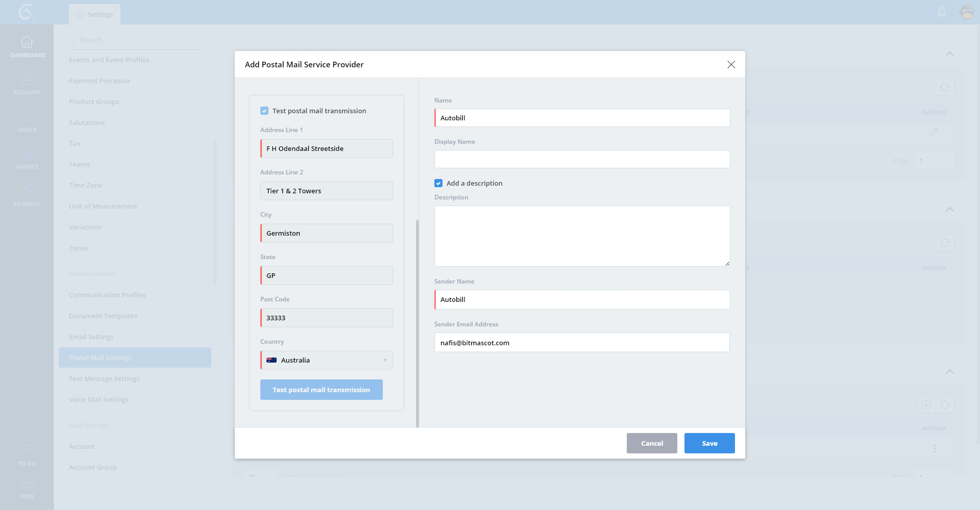Toggle the Add a description checkbox
This screenshot has width=980, height=510.
(438, 183)
